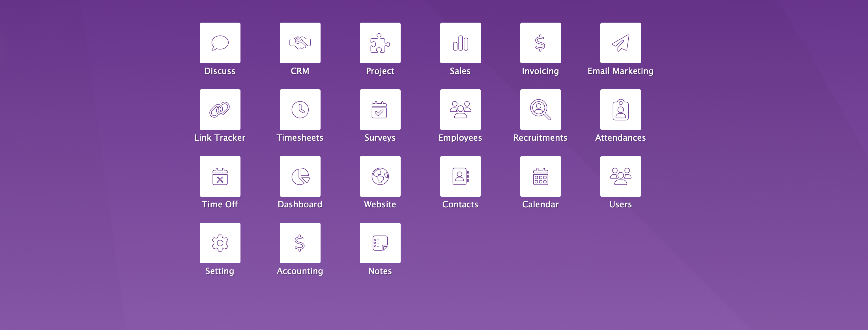Open the Users group icon
The height and width of the screenshot is (330, 868).
coord(621,176)
